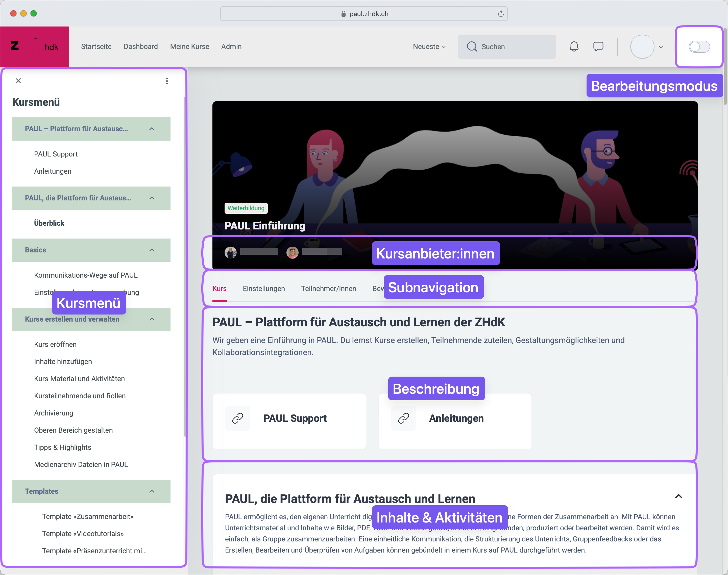Open the three-dot menu in Kursmenü
Viewport: 728px width, 575px height.
(167, 81)
